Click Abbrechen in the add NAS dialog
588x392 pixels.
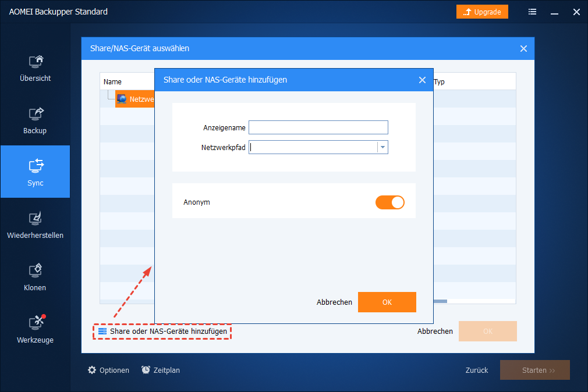(334, 302)
